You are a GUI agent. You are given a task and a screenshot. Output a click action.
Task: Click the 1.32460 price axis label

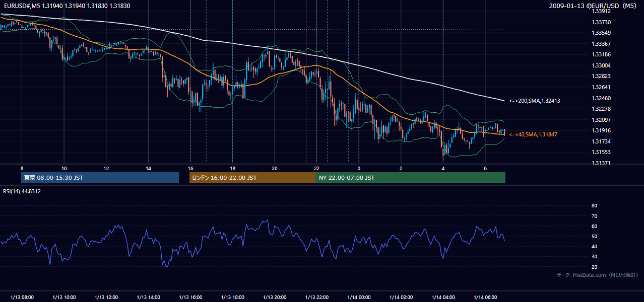pos(601,98)
